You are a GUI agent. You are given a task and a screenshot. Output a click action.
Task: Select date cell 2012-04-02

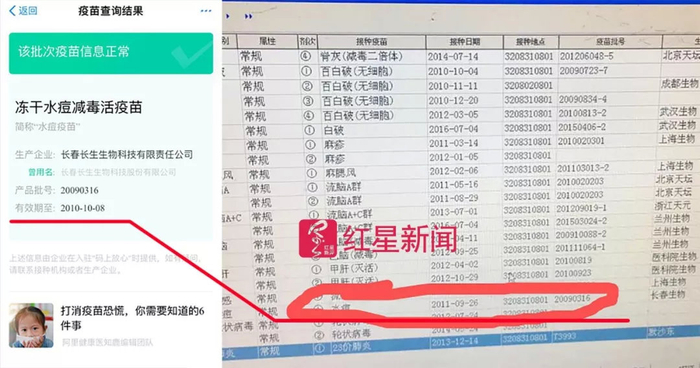pos(454,265)
